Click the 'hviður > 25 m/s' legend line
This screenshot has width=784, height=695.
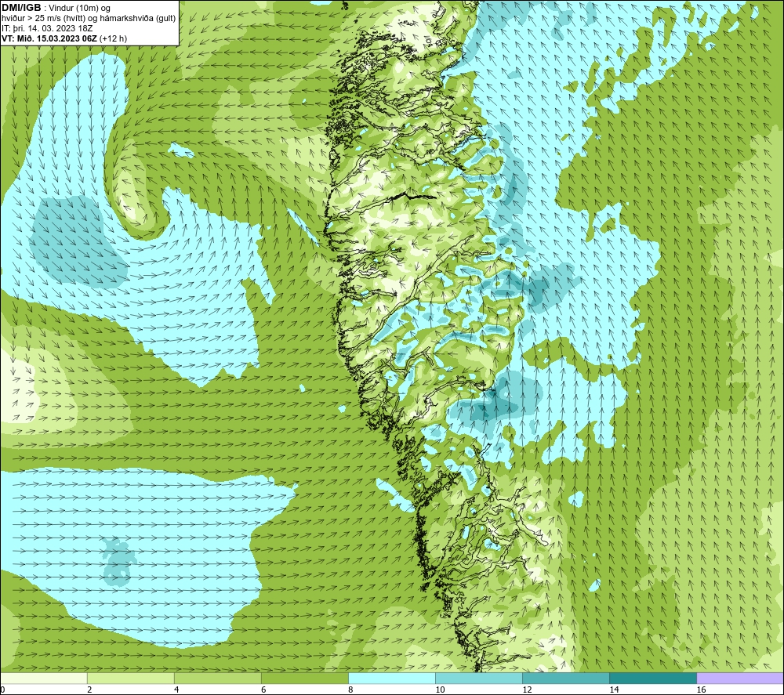(89, 19)
